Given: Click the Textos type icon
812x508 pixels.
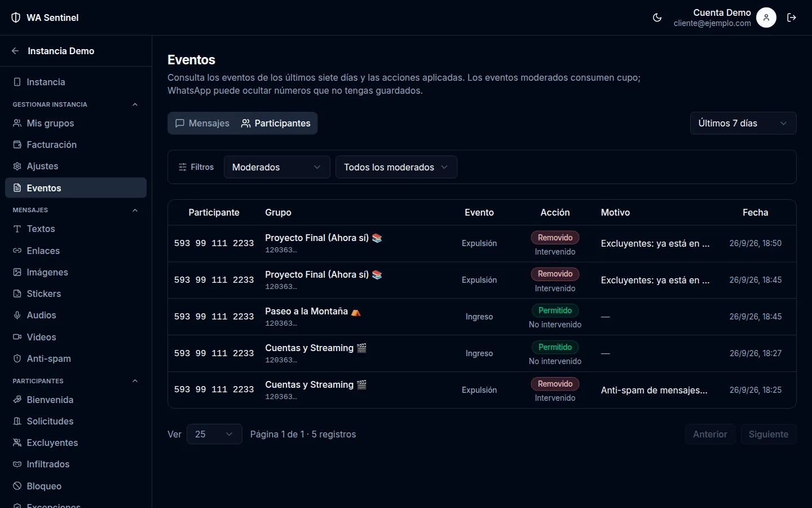Looking at the screenshot, I should pyautogui.click(x=17, y=229).
